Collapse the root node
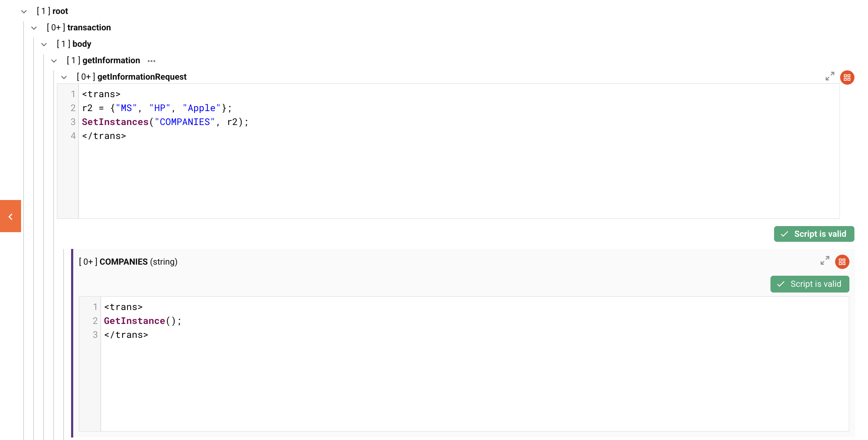Image resolution: width=868 pixels, height=440 pixels. (24, 11)
